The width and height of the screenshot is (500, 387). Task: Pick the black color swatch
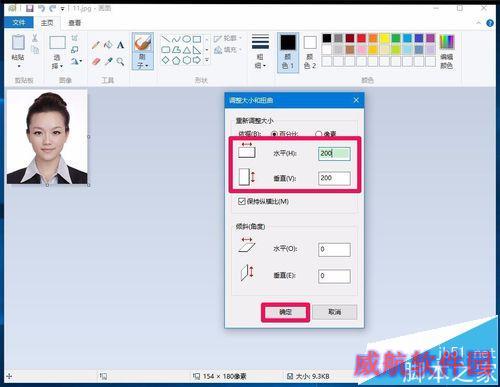(327, 38)
